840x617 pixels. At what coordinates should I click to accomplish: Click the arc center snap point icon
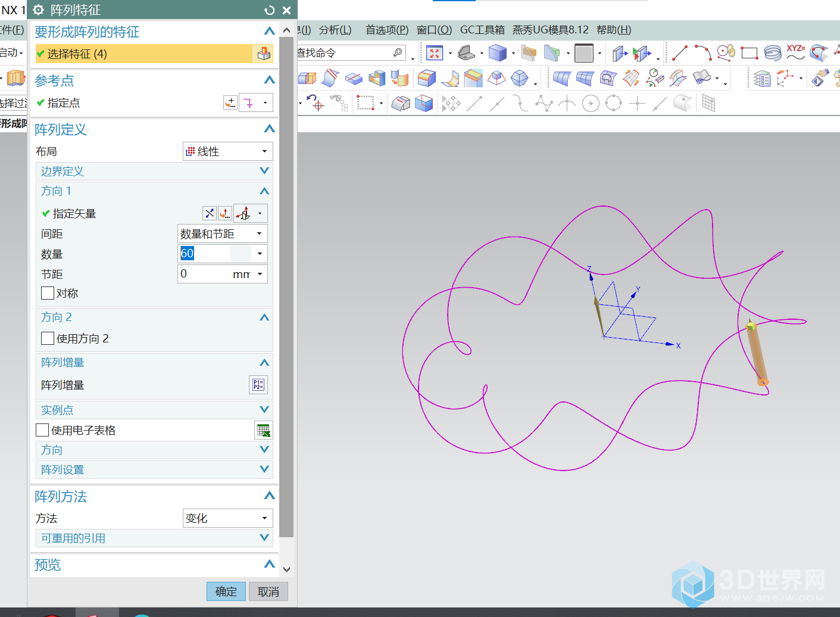591,104
